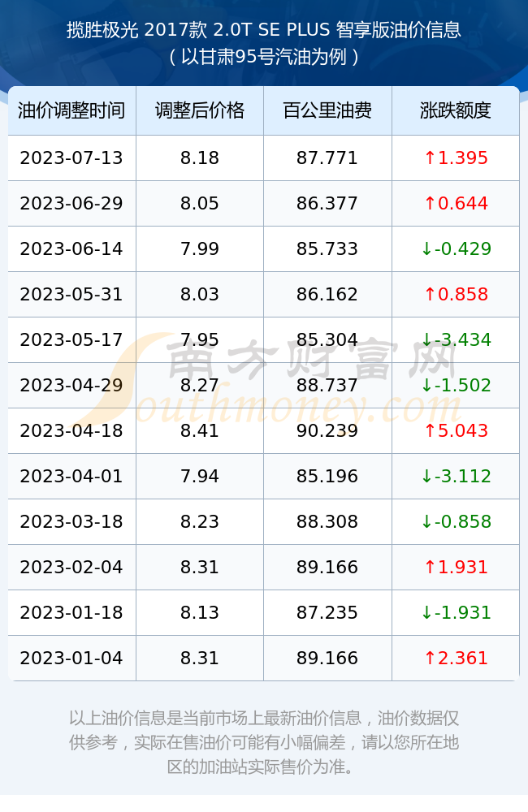Click the 90.239 fuel cost cell
528x812 pixels.
327,430
